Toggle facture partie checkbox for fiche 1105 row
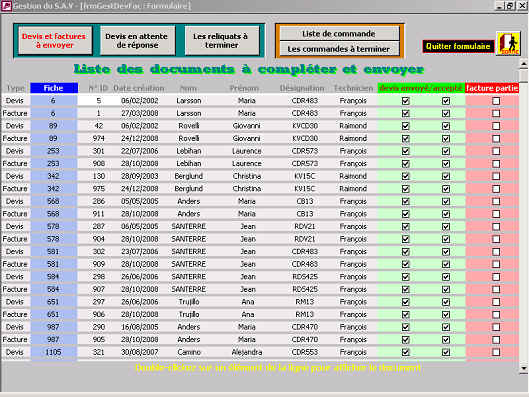Image resolution: width=529 pixels, height=397 pixels. (x=496, y=352)
